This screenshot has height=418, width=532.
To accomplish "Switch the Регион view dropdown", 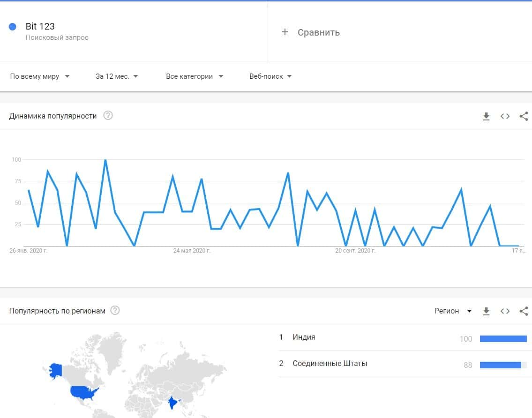I will tap(453, 311).
